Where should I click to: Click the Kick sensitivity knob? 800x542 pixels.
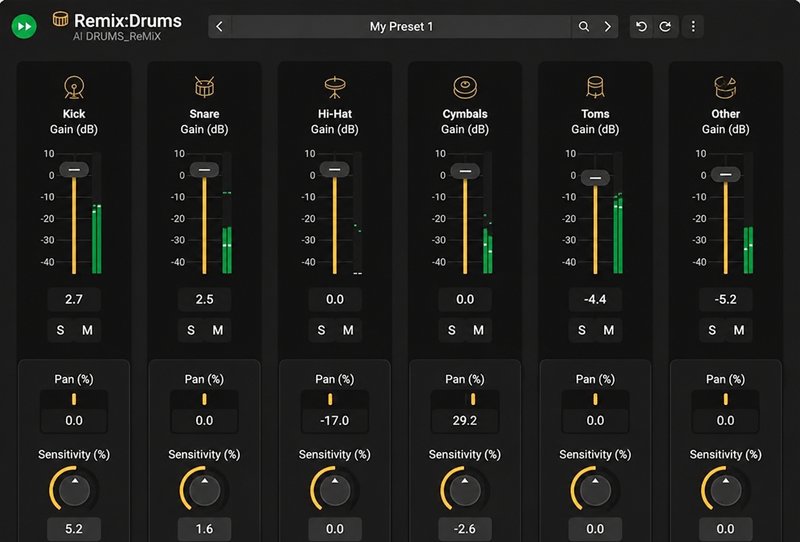pos(74,490)
